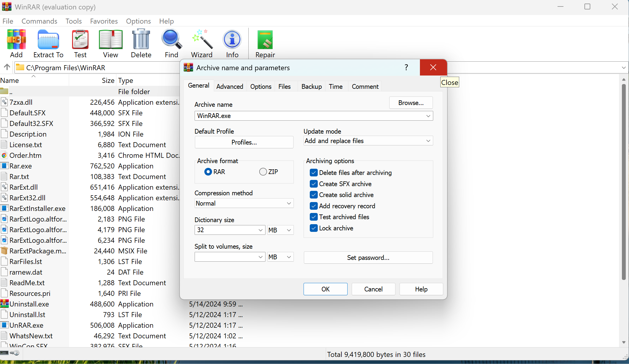Image resolution: width=629 pixels, height=364 pixels.
Task: Sort by the Name column header
Action: pos(34,80)
